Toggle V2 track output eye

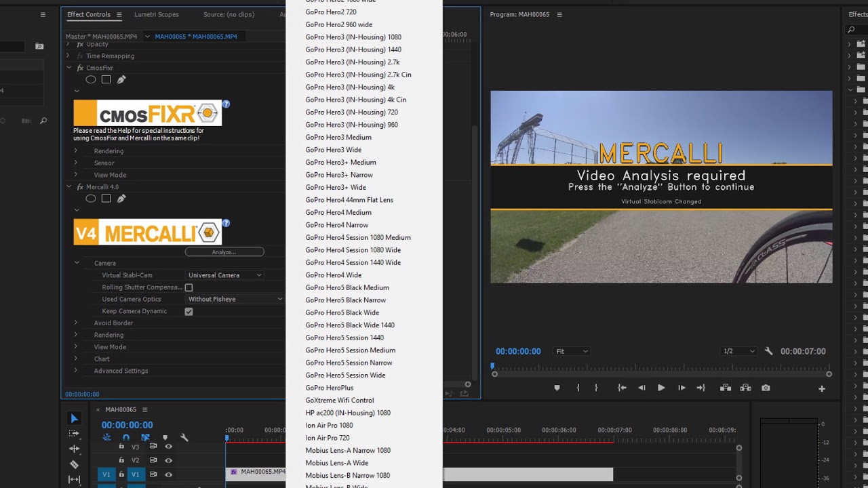[168, 460]
